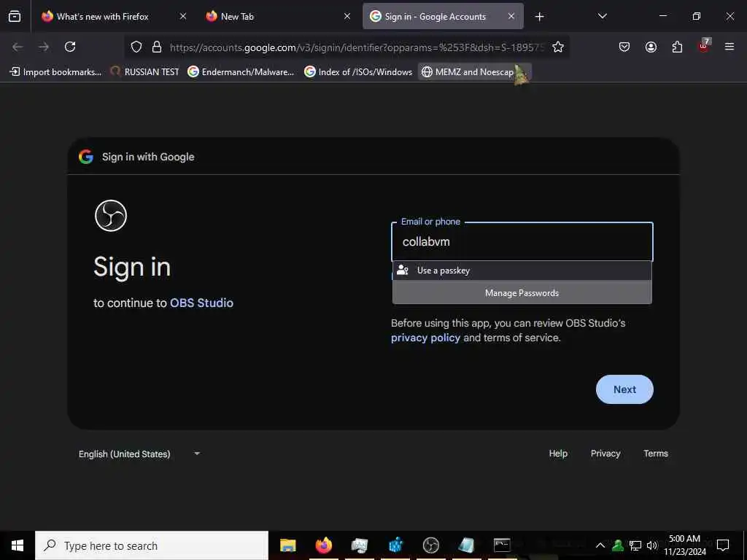Open Firefox account profile icon

point(651,47)
